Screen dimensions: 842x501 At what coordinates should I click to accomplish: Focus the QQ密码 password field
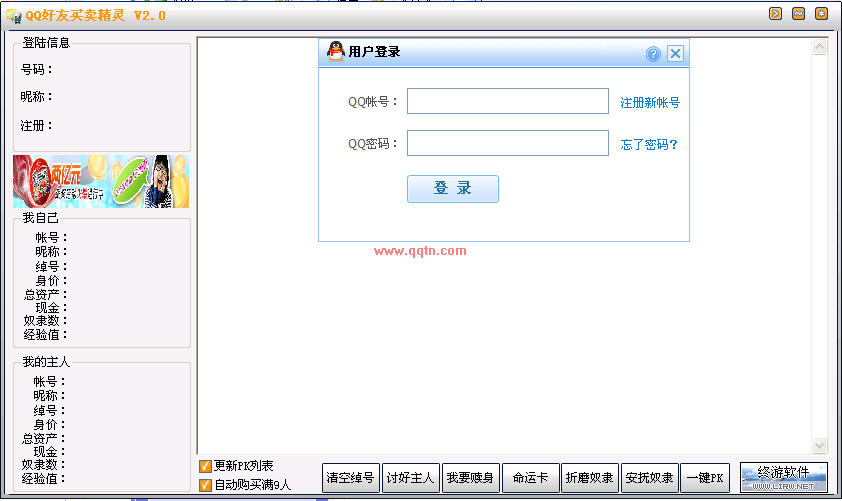(507, 143)
